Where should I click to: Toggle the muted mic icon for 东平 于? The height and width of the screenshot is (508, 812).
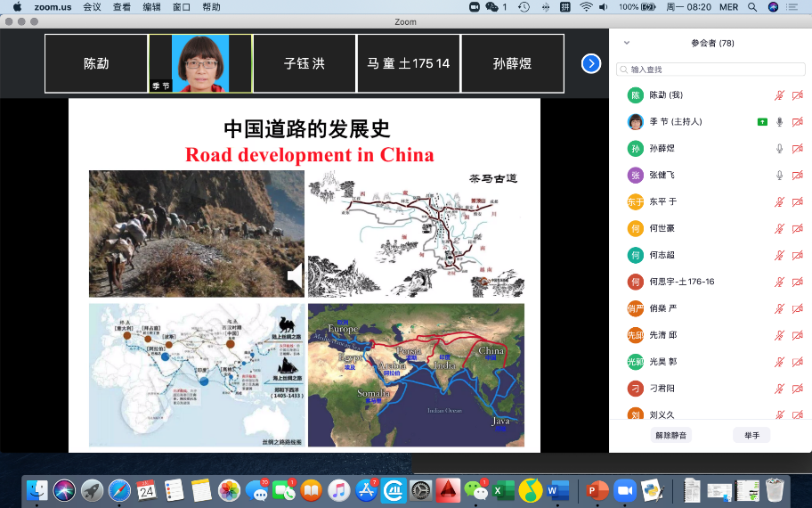tap(780, 202)
